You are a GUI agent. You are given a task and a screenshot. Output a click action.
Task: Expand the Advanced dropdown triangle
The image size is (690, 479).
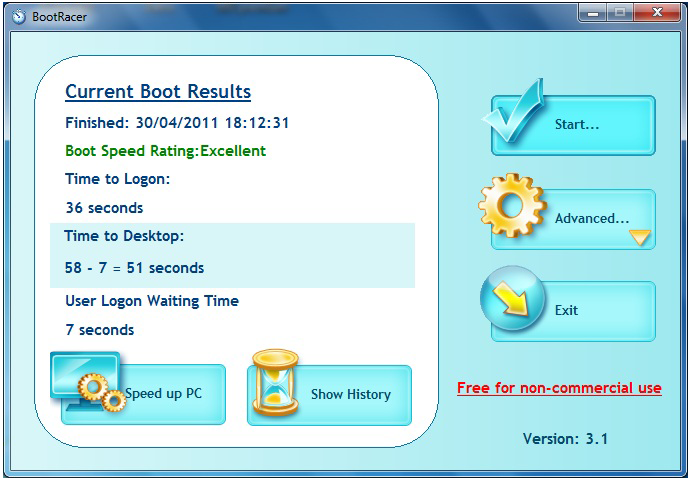[x=639, y=237]
